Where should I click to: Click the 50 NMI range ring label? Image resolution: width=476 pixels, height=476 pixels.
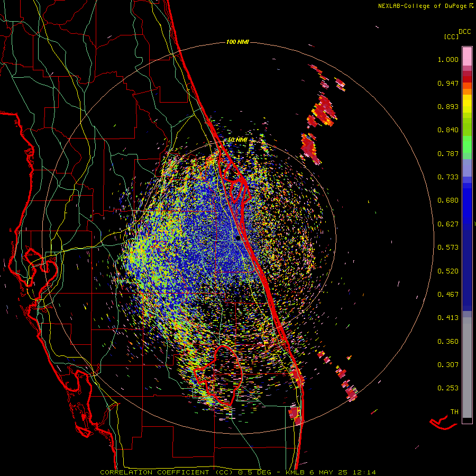point(237,140)
